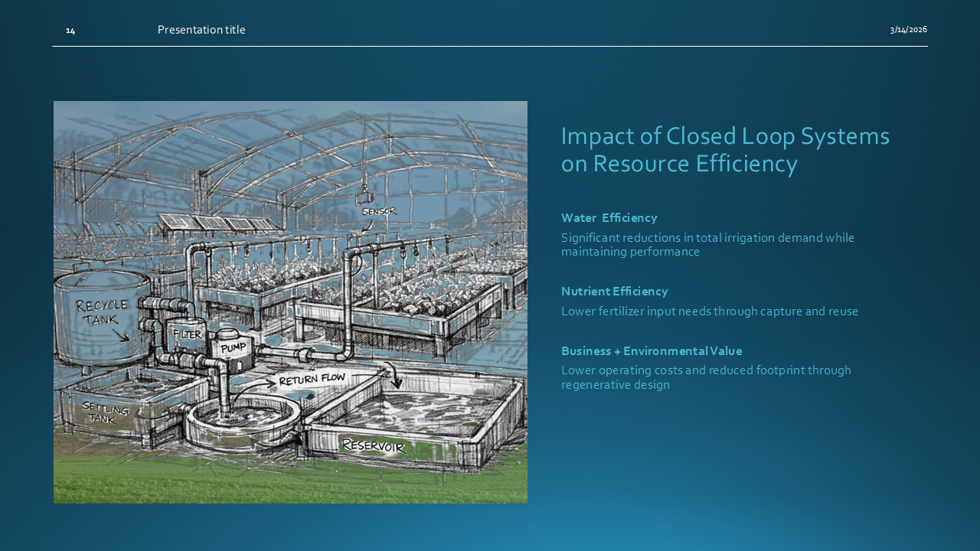980x551 pixels.
Task: Select the "Impact of Closed Loop Systems" title
Action: pos(724,149)
